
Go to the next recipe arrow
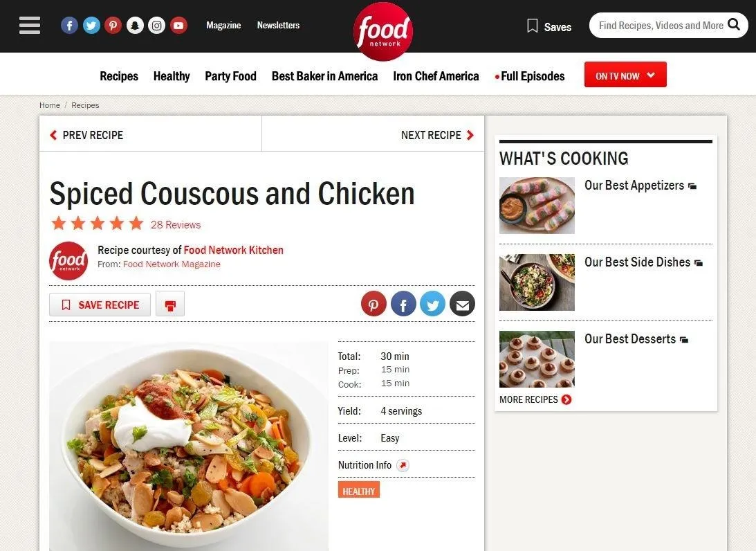pyautogui.click(x=438, y=135)
